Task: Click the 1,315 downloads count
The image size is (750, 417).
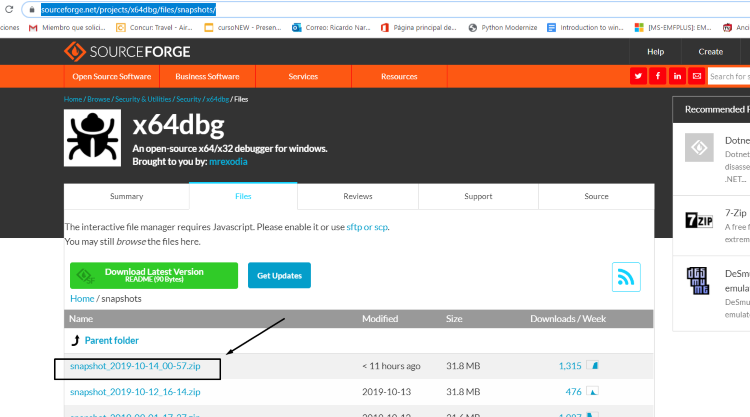Action: [570, 366]
